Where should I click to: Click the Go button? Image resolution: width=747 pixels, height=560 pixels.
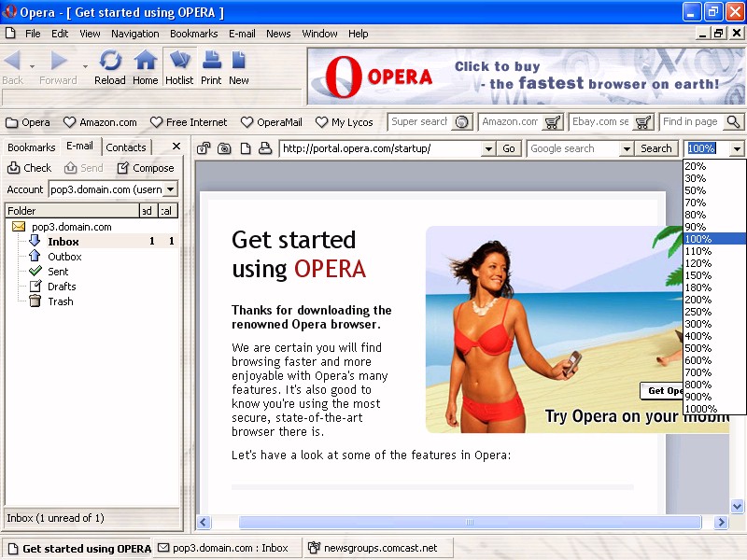click(x=509, y=148)
